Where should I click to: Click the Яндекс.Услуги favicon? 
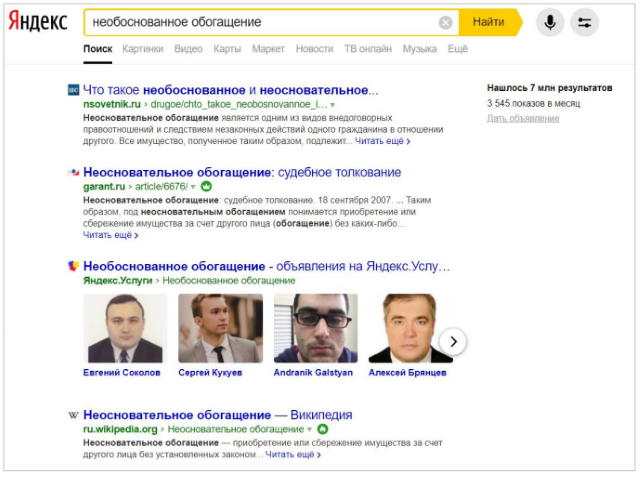pyautogui.click(x=73, y=266)
